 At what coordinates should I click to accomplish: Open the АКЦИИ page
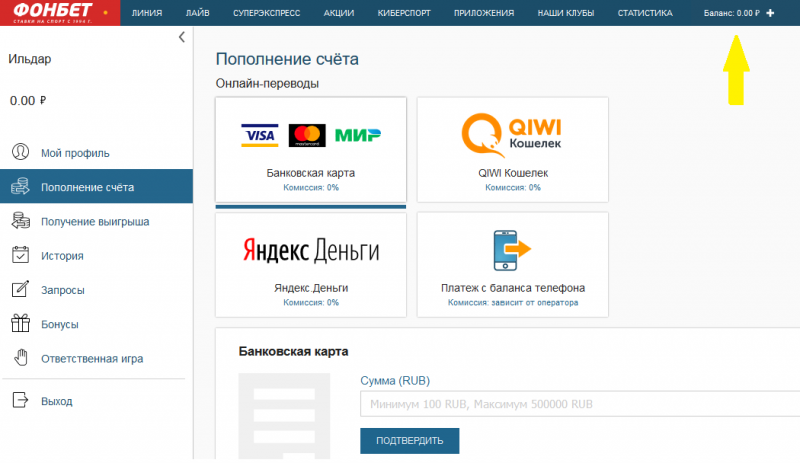(x=339, y=13)
